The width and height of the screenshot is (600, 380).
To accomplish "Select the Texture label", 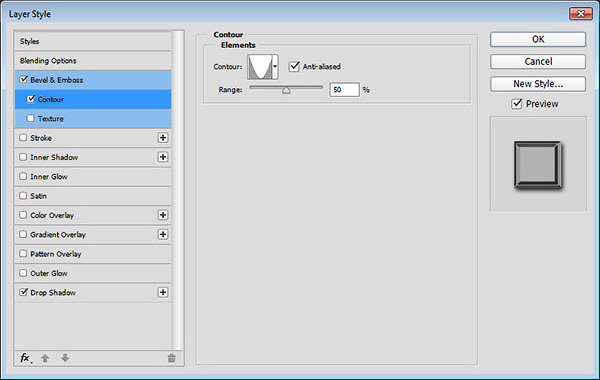I will coord(51,119).
